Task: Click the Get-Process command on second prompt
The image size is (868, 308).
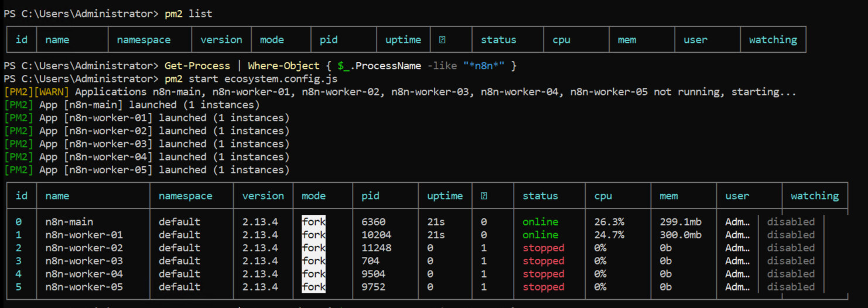Action: click(197, 66)
